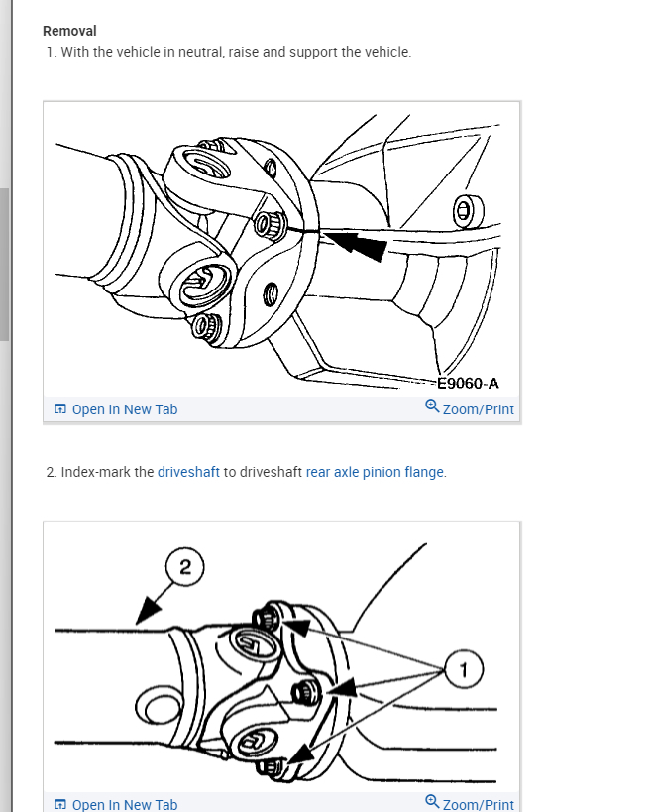Click the gray vertical scrollbar thumb

[x=4, y=265]
